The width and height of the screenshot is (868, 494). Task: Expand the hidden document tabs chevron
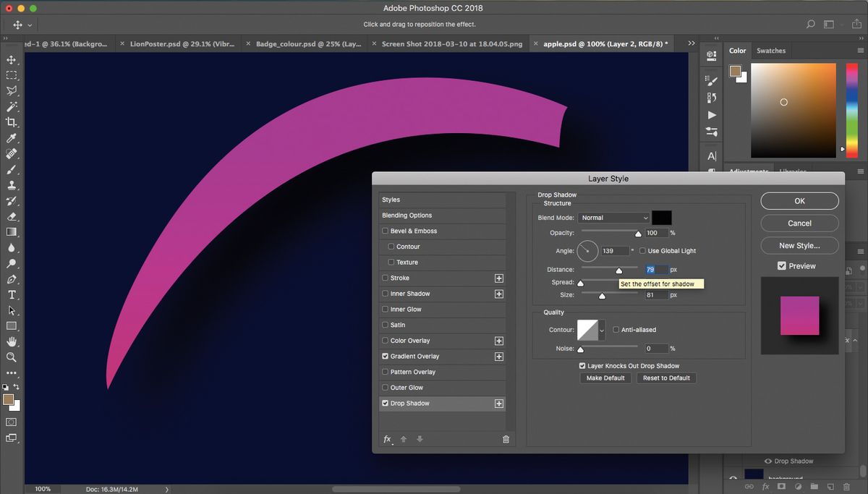(691, 43)
